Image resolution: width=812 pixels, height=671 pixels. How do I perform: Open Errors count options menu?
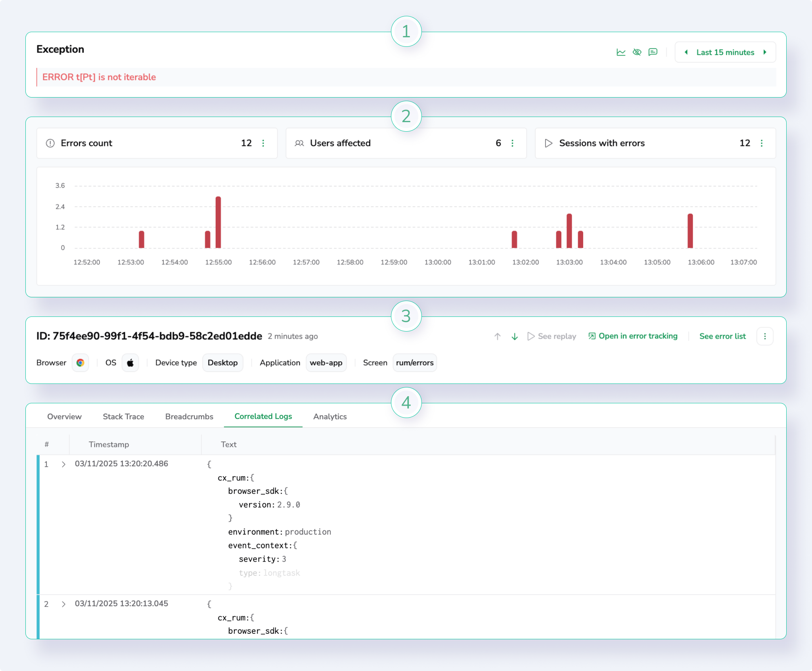tap(263, 143)
